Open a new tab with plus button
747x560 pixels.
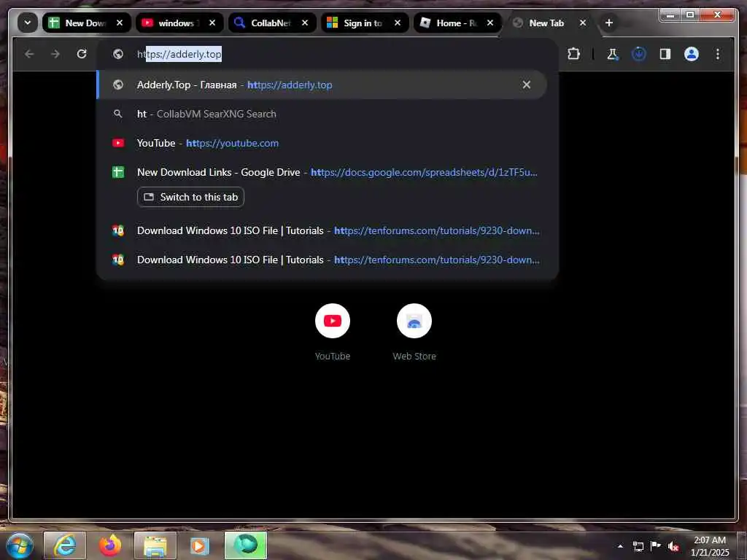(609, 23)
